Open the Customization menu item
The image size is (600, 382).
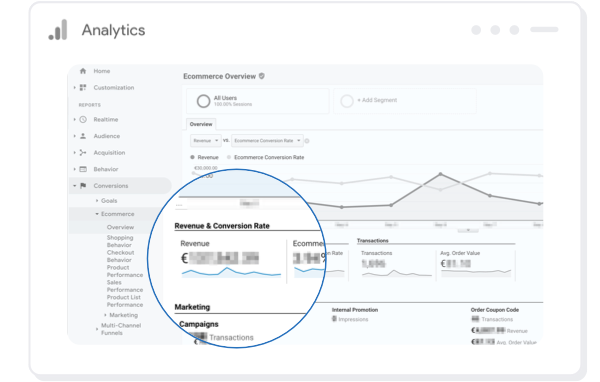click(114, 88)
